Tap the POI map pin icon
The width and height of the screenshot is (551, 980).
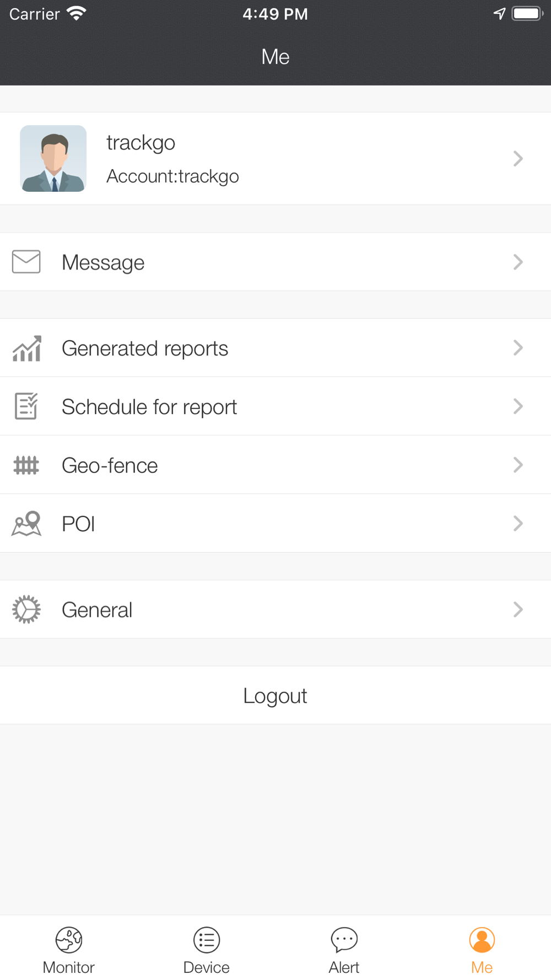[26, 524]
